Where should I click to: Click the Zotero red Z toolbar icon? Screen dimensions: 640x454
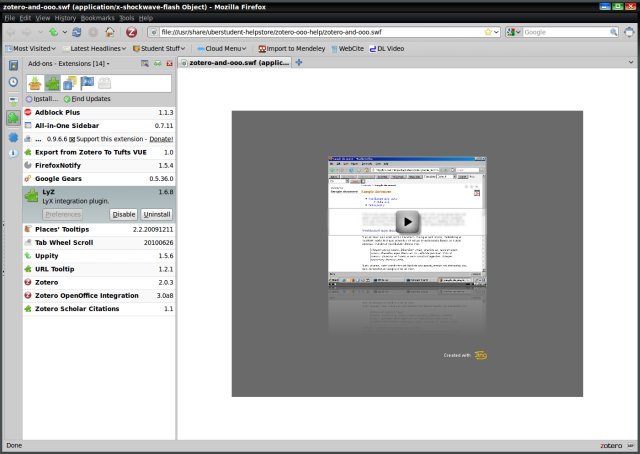tap(131, 32)
